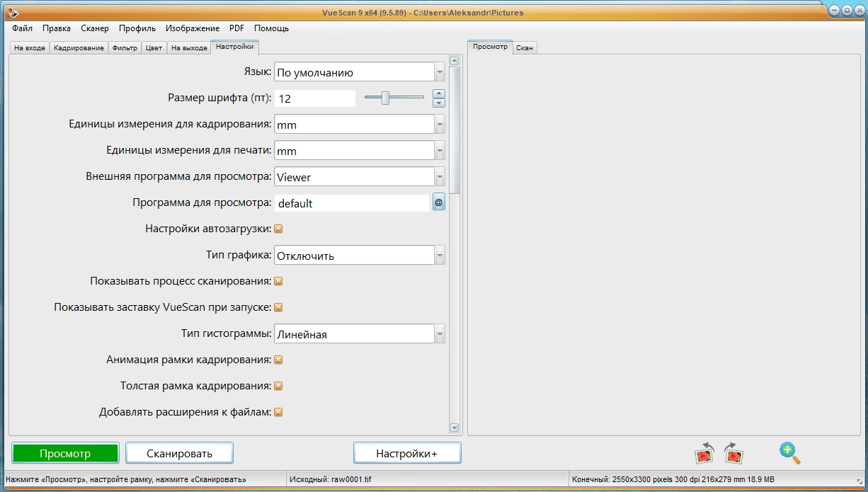Click the zoom-in magnifier icon

click(x=789, y=453)
